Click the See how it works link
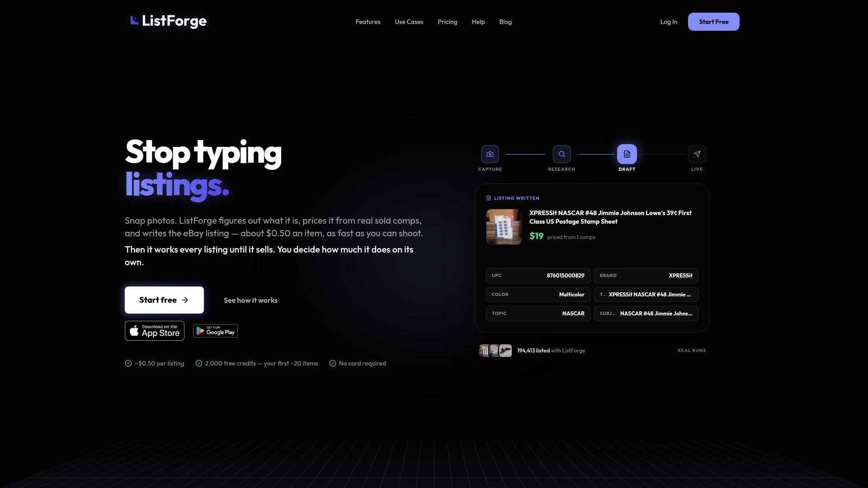868x488 pixels. click(250, 300)
